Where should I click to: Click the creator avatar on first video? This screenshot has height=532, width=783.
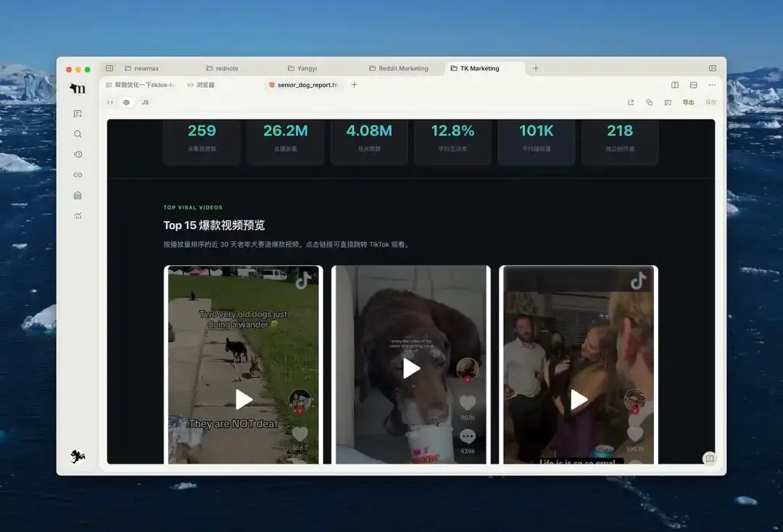click(x=299, y=400)
